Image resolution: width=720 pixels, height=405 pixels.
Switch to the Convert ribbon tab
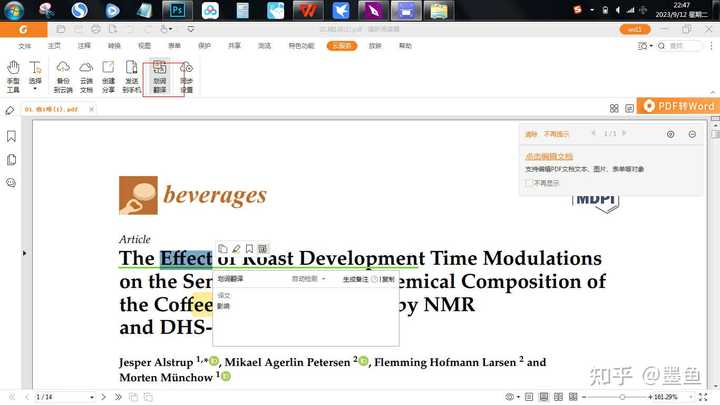114,46
